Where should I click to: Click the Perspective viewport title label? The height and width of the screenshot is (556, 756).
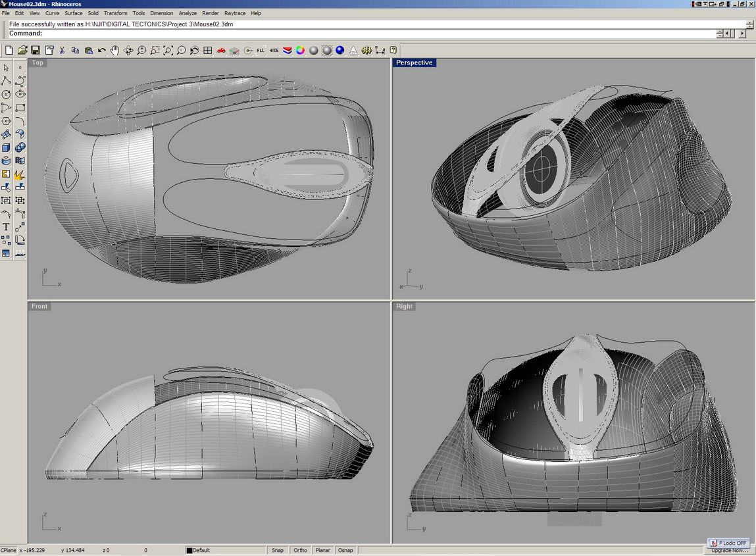tap(414, 63)
